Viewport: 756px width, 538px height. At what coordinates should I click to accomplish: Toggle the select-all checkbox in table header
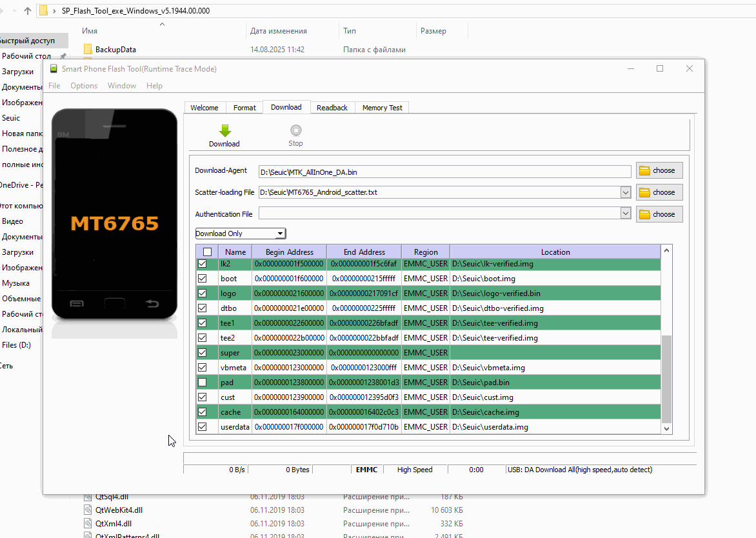207,252
